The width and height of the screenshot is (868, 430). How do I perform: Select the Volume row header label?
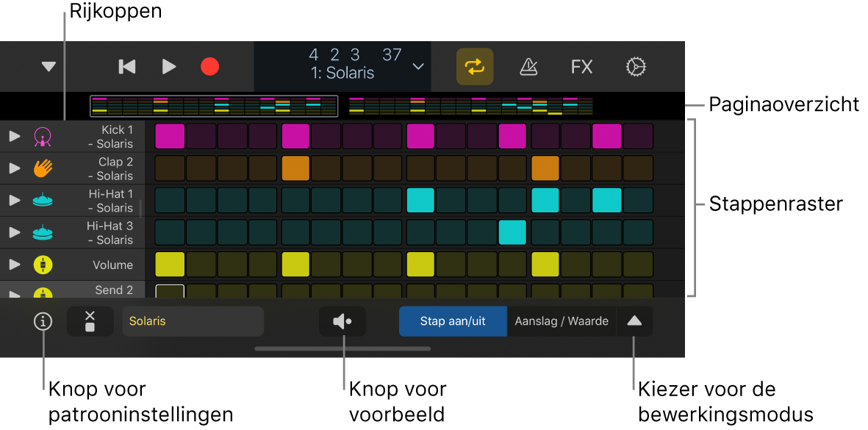[113, 265]
